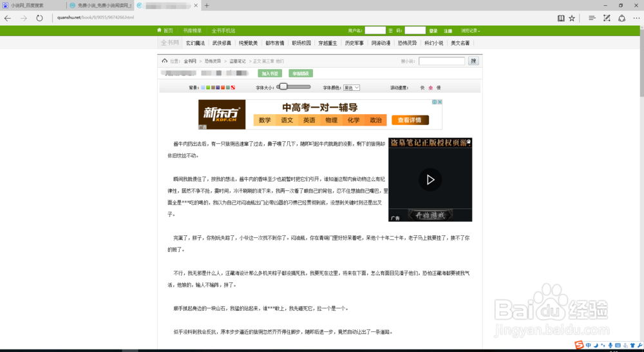This screenshot has width=644, height=352.
Task: Click the breadcrumb home icon
Action: (165, 61)
